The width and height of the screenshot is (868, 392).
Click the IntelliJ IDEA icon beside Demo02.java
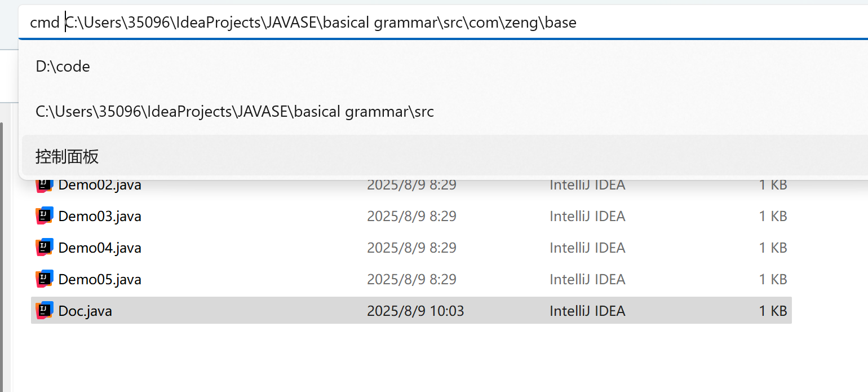44,184
